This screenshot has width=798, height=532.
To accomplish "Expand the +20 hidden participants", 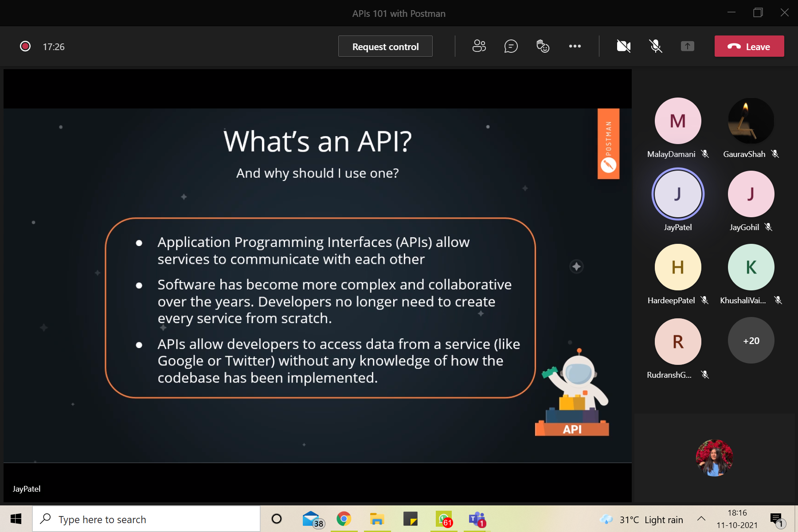I will pyautogui.click(x=751, y=340).
